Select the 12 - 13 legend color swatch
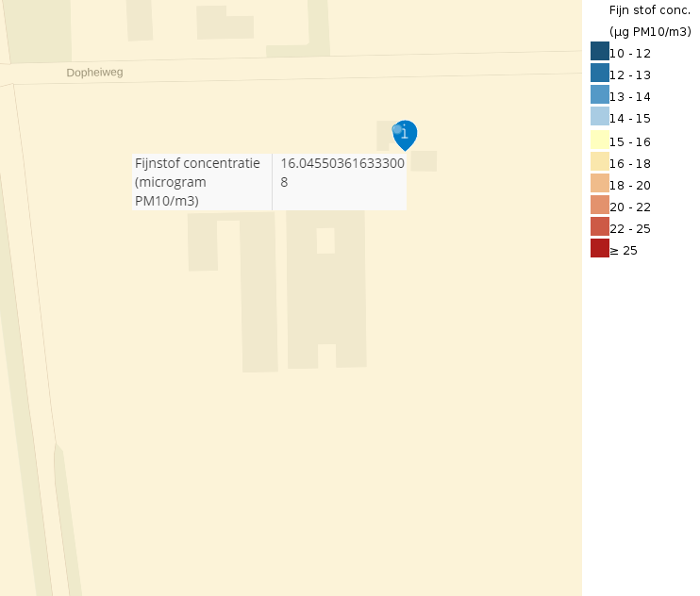 pyautogui.click(x=600, y=73)
